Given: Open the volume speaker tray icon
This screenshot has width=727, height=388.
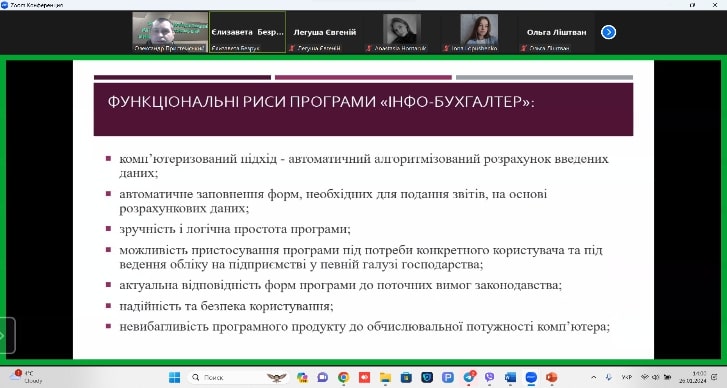Looking at the screenshot, I should [656, 377].
